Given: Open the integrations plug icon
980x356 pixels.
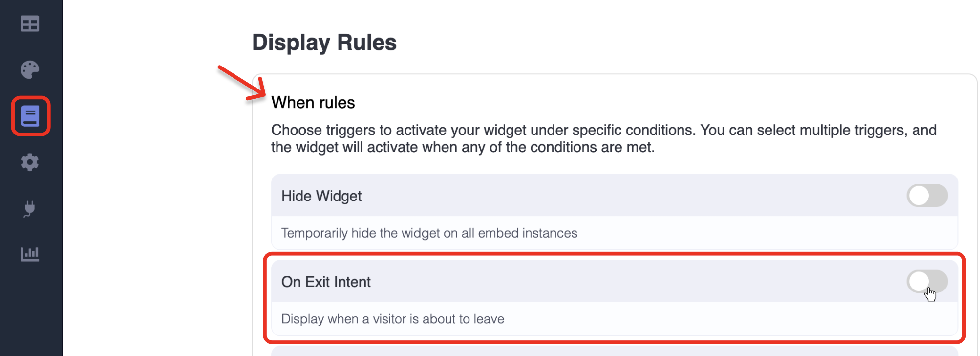Looking at the screenshot, I should click(30, 208).
